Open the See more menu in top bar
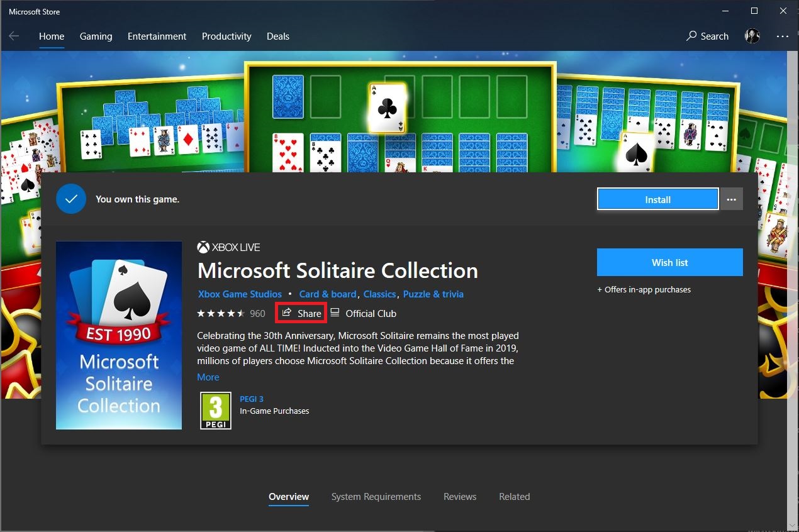The image size is (799, 532). point(782,36)
